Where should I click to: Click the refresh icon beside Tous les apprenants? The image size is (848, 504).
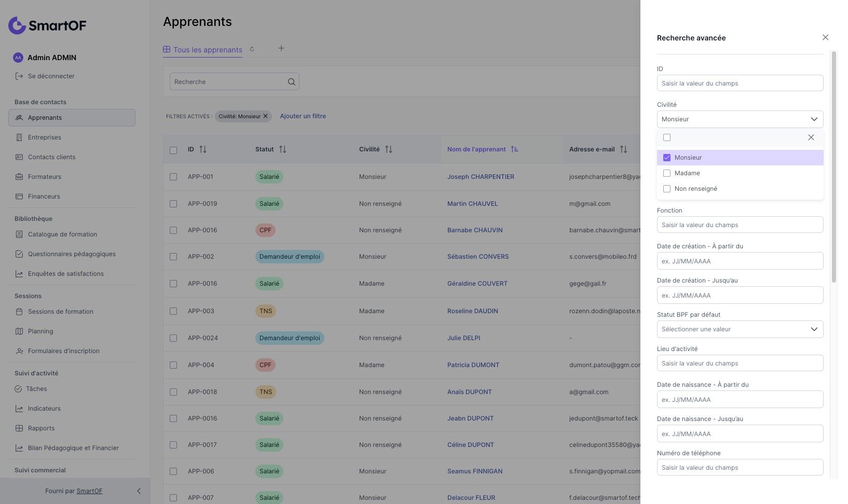(x=252, y=49)
